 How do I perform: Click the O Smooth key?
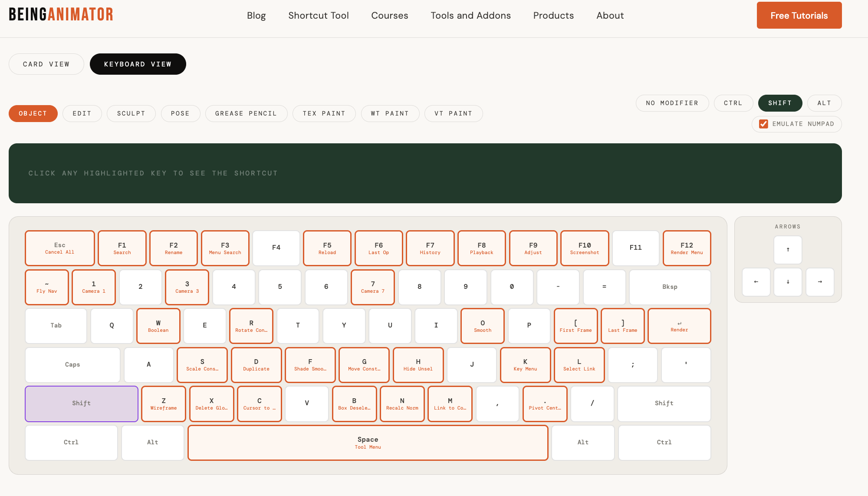[x=483, y=326]
